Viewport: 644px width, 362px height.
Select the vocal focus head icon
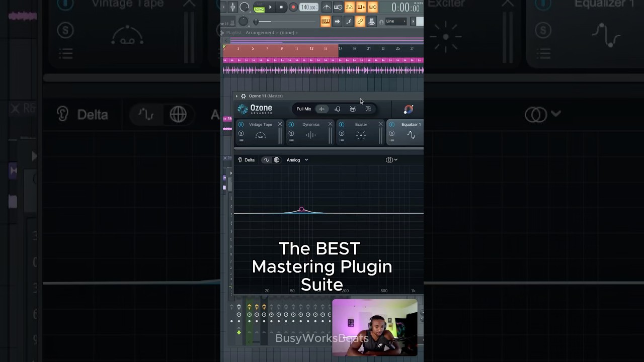337,109
